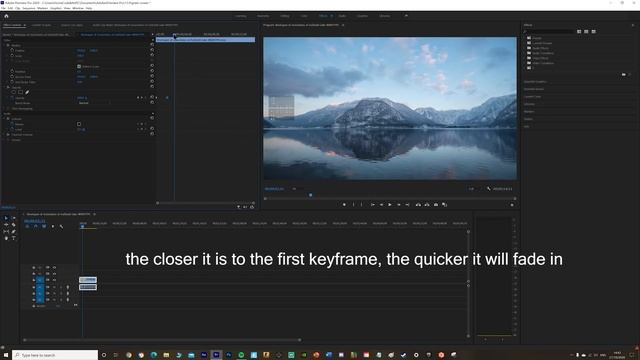Toggle Linked Selection in the timeline

[x=44, y=226]
